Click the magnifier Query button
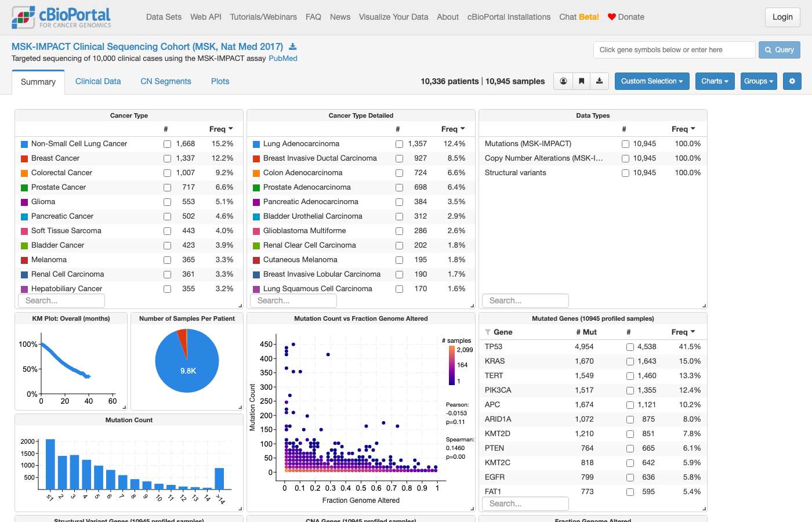This screenshot has width=812, height=522. (780, 50)
